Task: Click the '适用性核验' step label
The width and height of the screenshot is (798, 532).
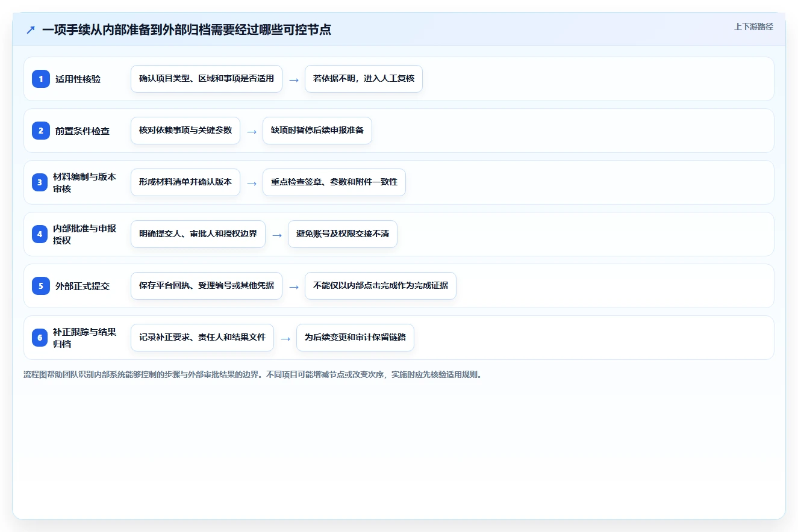Action: [78, 79]
